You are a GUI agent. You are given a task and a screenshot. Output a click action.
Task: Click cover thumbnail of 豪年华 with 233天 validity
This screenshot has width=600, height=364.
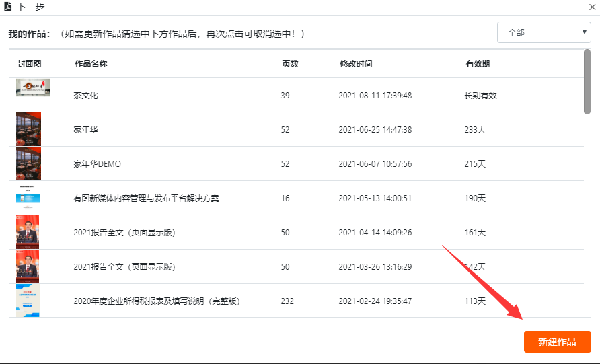[28, 129]
